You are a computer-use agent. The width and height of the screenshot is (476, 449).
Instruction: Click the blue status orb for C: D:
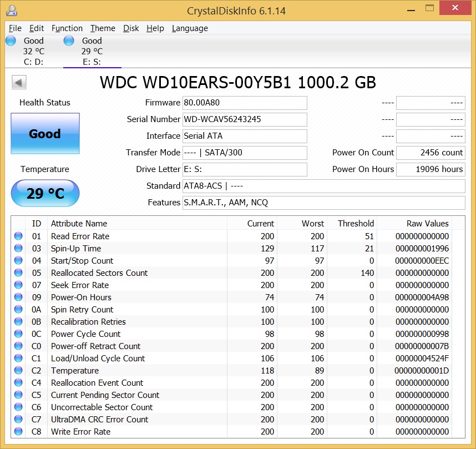11,41
